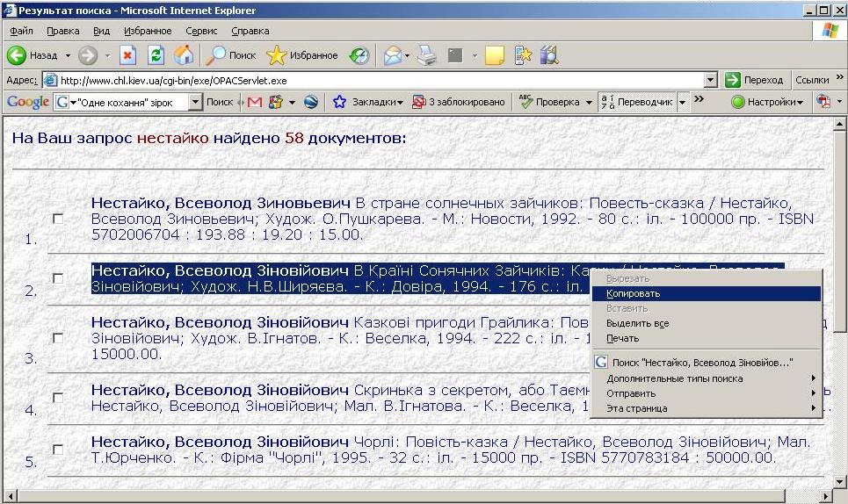The height and width of the screenshot is (504, 848).
Task: Click the Ссылки links toolbar label
Action: pos(812,80)
